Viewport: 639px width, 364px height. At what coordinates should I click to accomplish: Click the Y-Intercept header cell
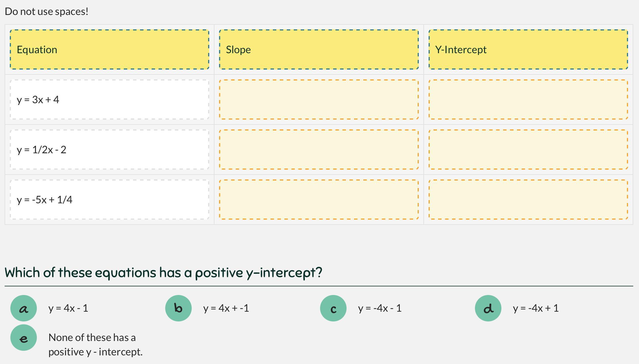point(528,49)
